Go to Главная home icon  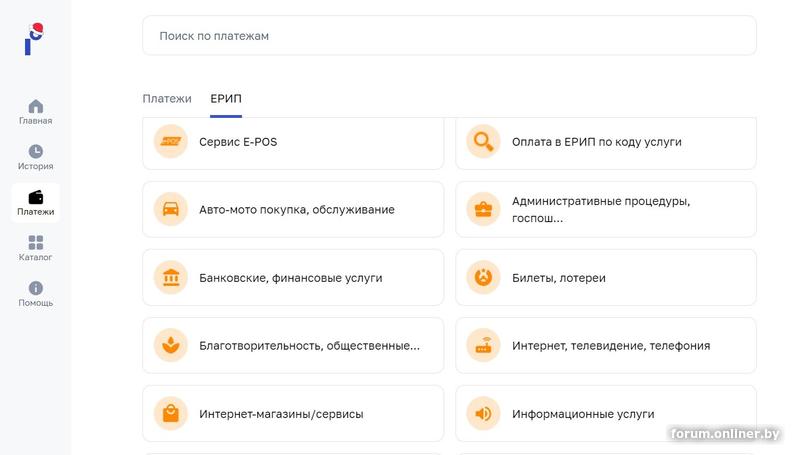pyautogui.click(x=36, y=106)
